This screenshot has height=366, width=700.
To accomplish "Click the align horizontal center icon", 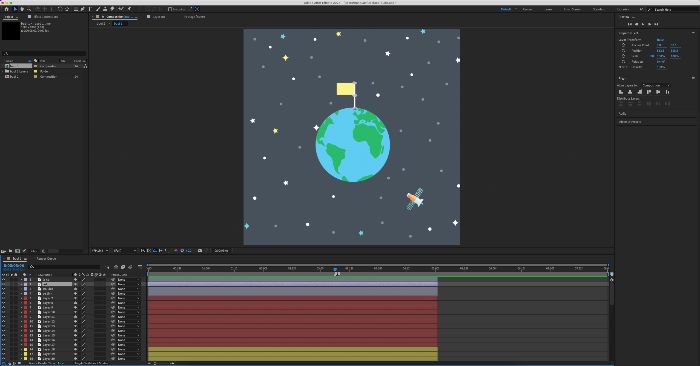I will (x=630, y=92).
